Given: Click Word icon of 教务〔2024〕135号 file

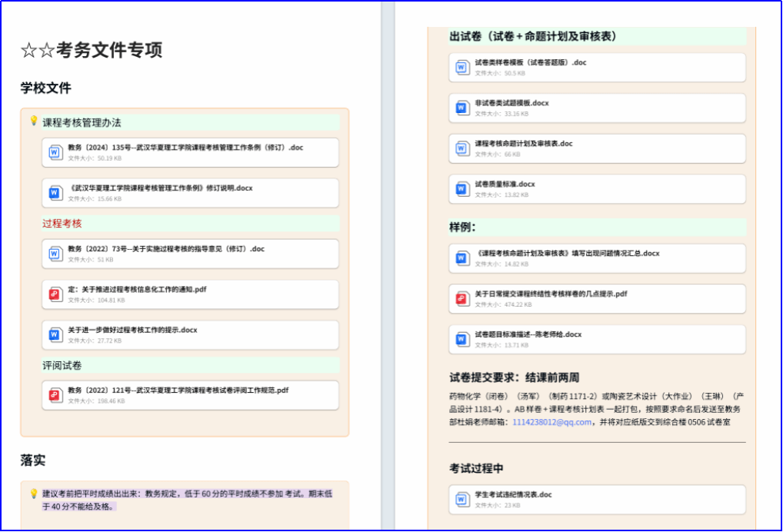Looking at the screenshot, I should pos(55,152).
